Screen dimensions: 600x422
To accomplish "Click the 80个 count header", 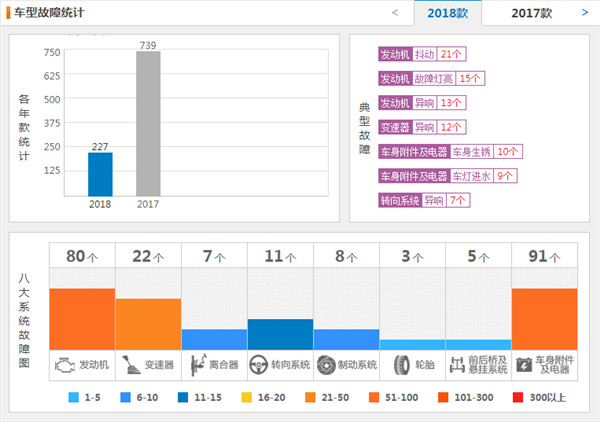I will [x=82, y=256].
